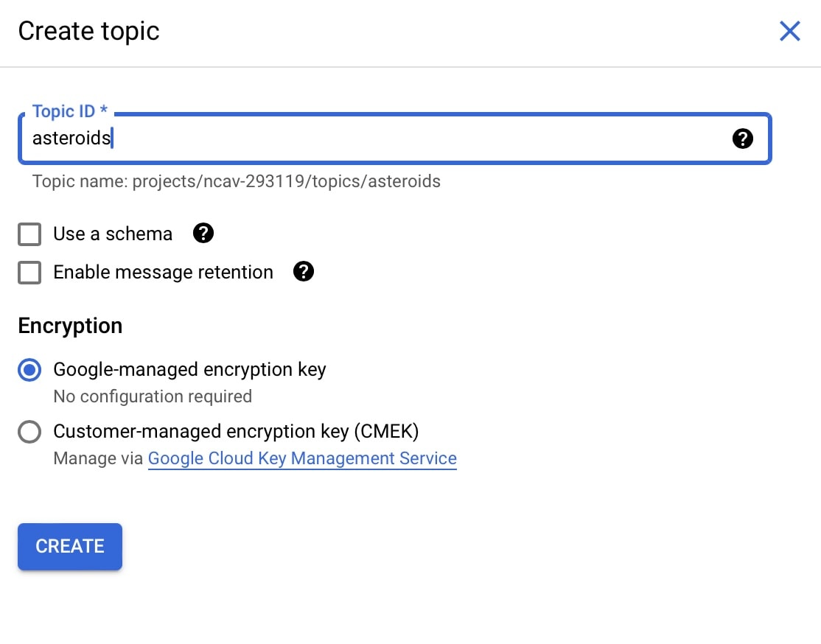
Task: Click the "Customer-managed encryption key (CMEK)" label
Action: pyautogui.click(x=236, y=432)
